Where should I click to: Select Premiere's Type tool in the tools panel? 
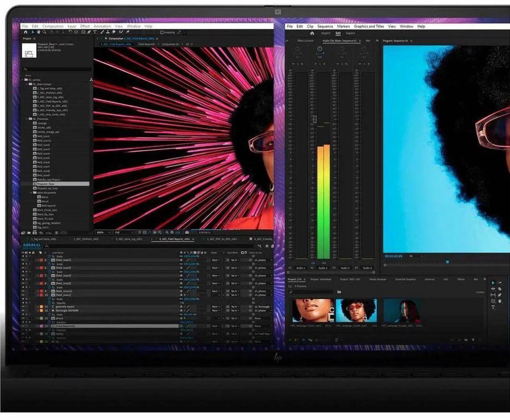click(x=493, y=307)
